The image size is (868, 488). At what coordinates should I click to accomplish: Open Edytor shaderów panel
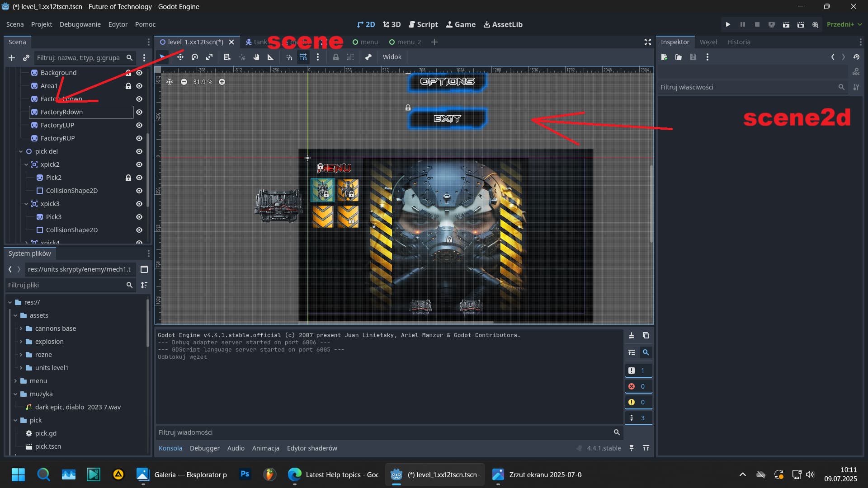click(312, 448)
